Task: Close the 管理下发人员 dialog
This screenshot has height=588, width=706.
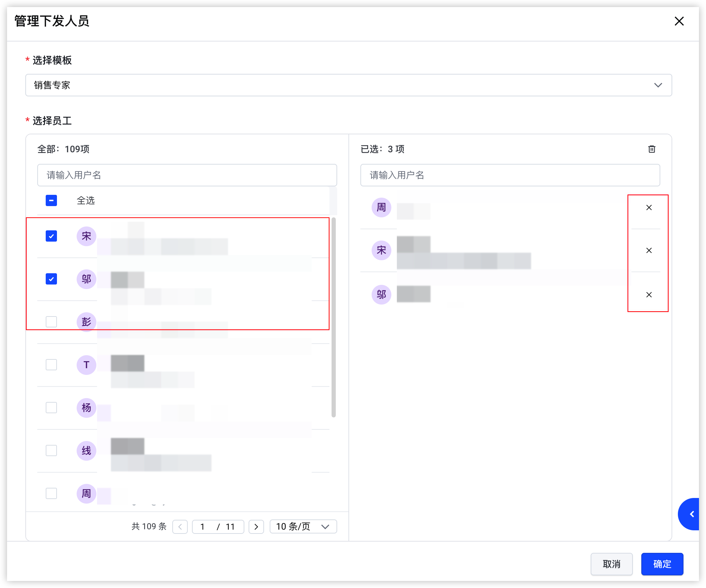Action: [x=679, y=21]
